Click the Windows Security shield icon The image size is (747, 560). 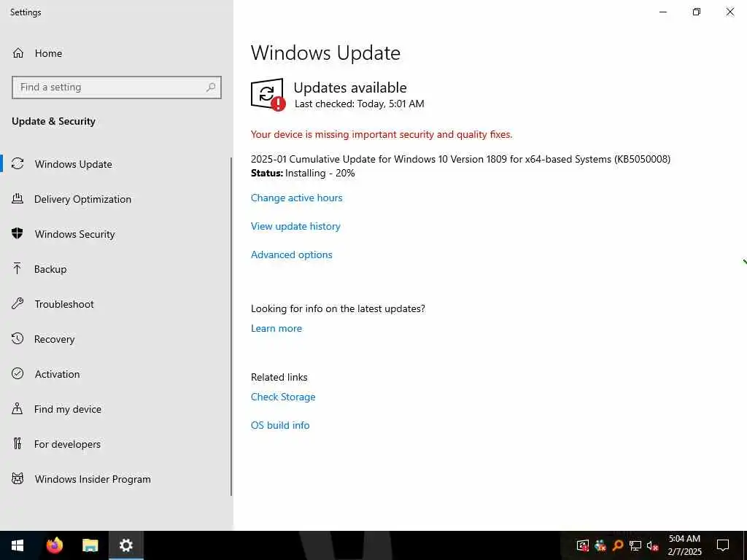(18, 233)
